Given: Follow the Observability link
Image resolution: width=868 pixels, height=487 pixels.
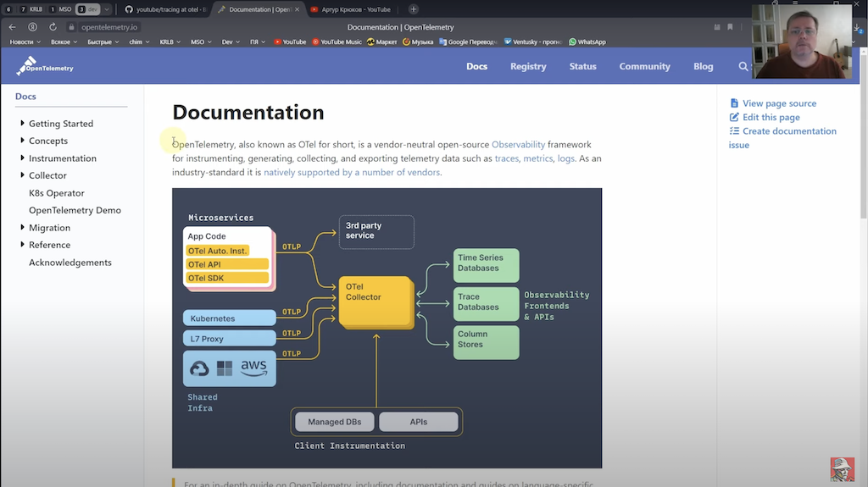Looking at the screenshot, I should [518, 145].
